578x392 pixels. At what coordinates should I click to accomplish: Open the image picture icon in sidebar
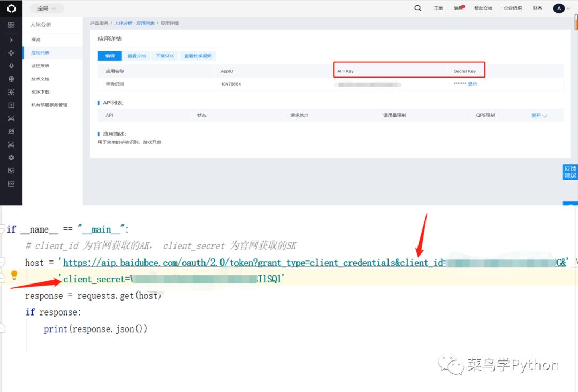pos(11,171)
